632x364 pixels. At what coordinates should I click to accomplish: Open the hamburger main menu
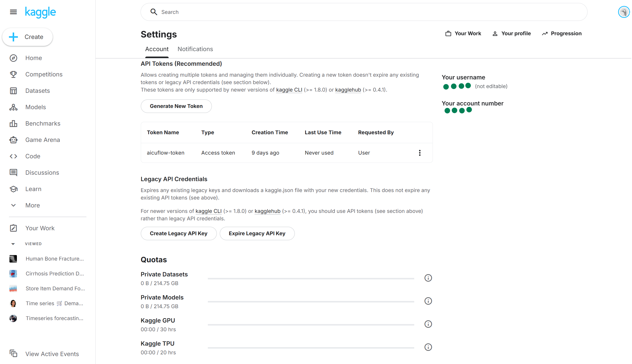pos(13,12)
